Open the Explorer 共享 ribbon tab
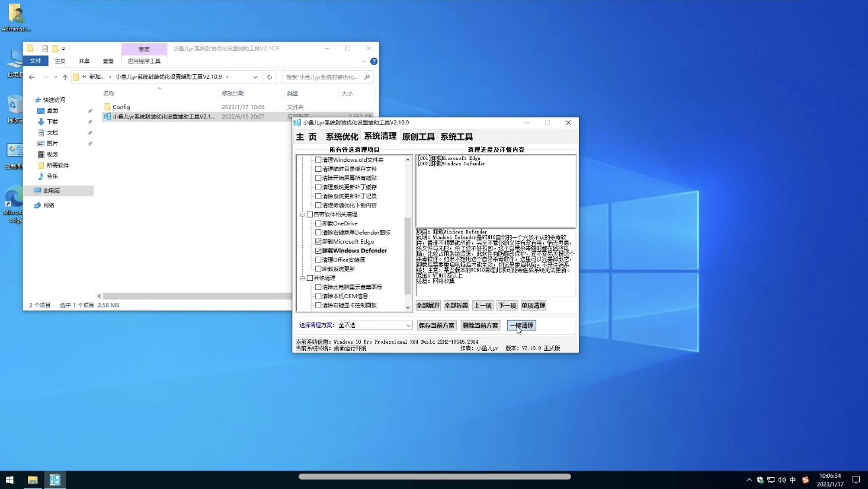Image resolution: width=868 pixels, height=489 pixels. (x=84, y=61)
